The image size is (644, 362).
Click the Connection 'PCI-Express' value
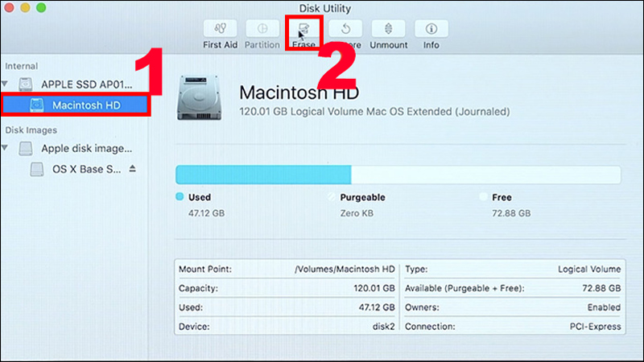coord(595,327)
